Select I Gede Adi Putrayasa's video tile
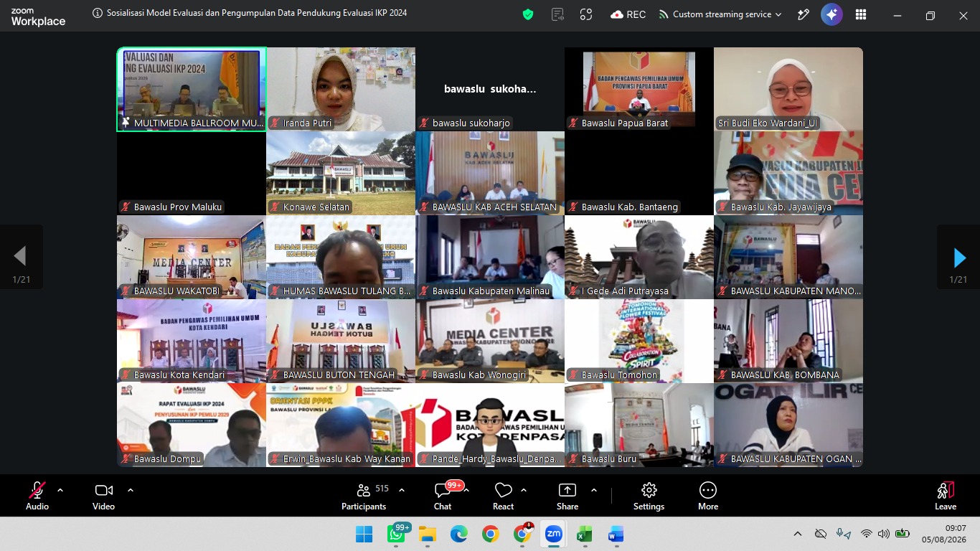The height and width of the screenshot is (551, 980). pyautogui.click(x=639, y=257)
